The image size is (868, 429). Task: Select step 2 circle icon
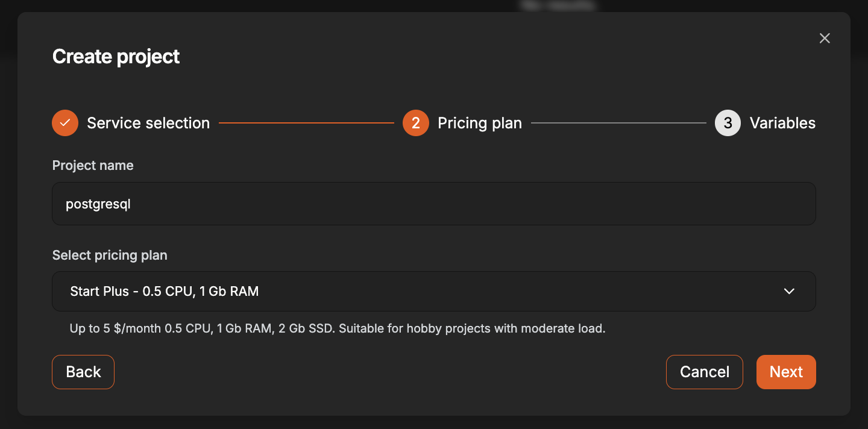416,123
